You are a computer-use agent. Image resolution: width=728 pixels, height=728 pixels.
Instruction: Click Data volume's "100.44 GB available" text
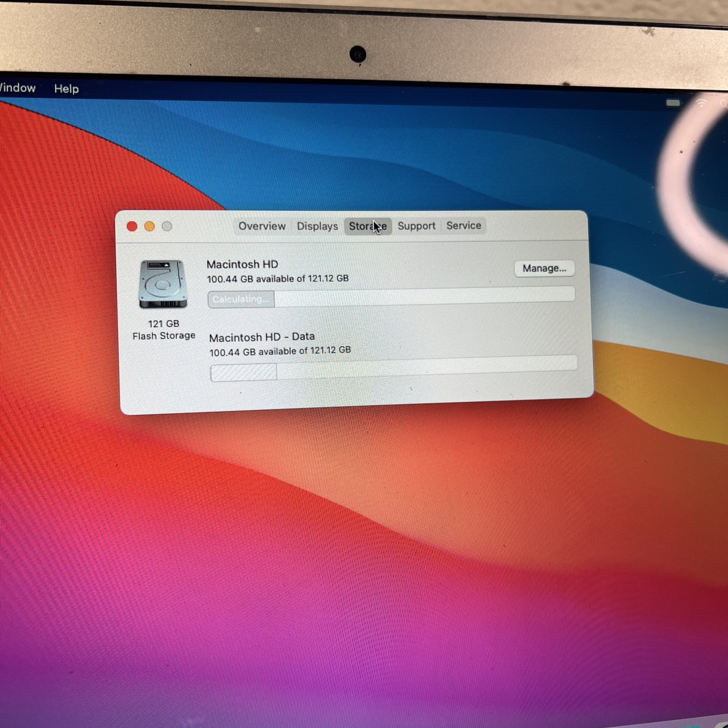click(280, 351)
